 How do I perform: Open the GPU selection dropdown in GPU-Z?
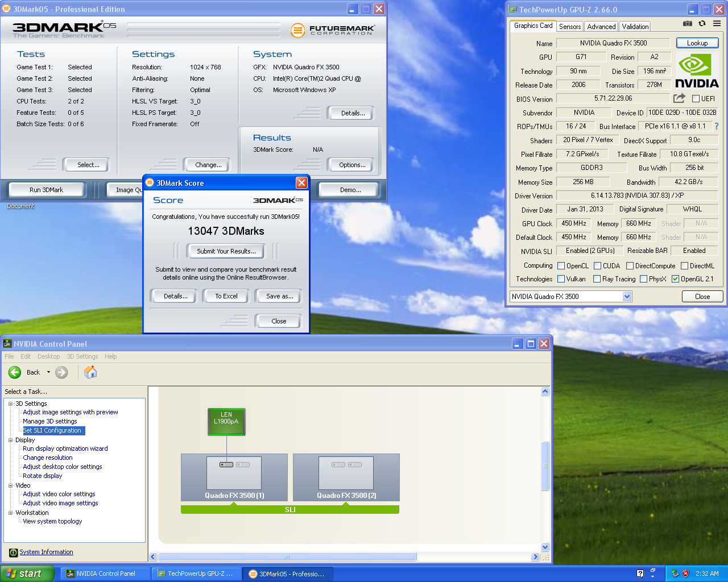click(627, 296)
